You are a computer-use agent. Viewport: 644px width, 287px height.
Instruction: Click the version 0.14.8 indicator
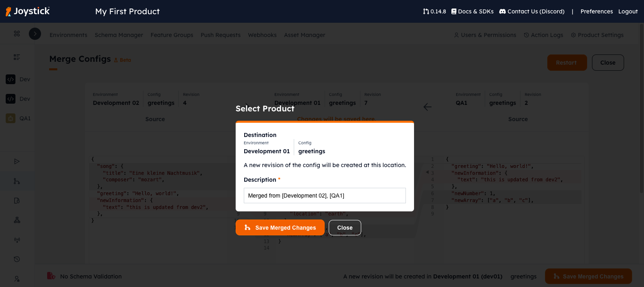click(x=434, y=11)
